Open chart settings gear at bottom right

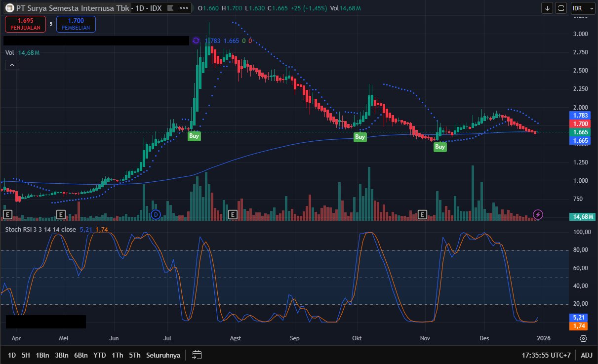[x=583, y=338]
